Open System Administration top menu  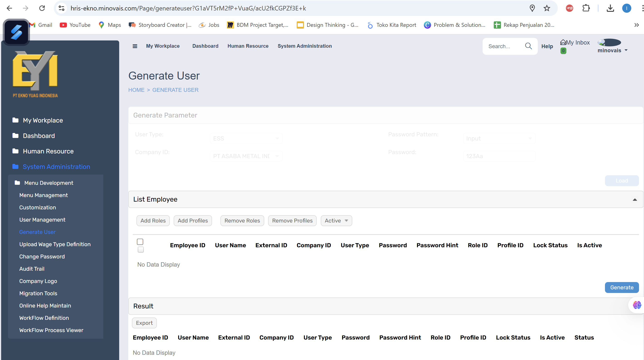[x=304, y=46]
